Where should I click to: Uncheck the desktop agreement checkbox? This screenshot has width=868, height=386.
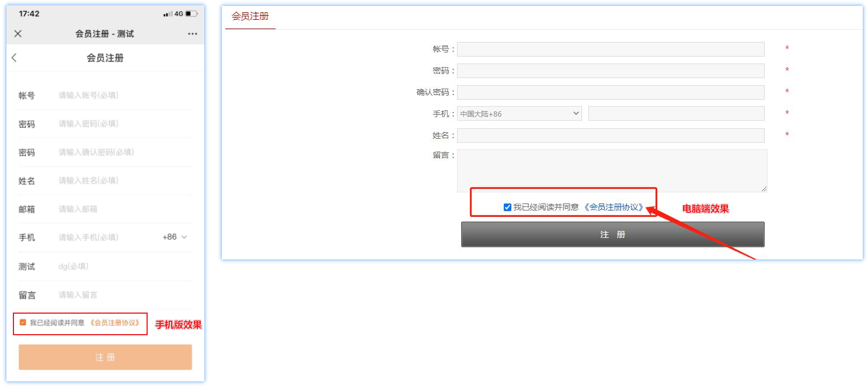tap(507, 207)
